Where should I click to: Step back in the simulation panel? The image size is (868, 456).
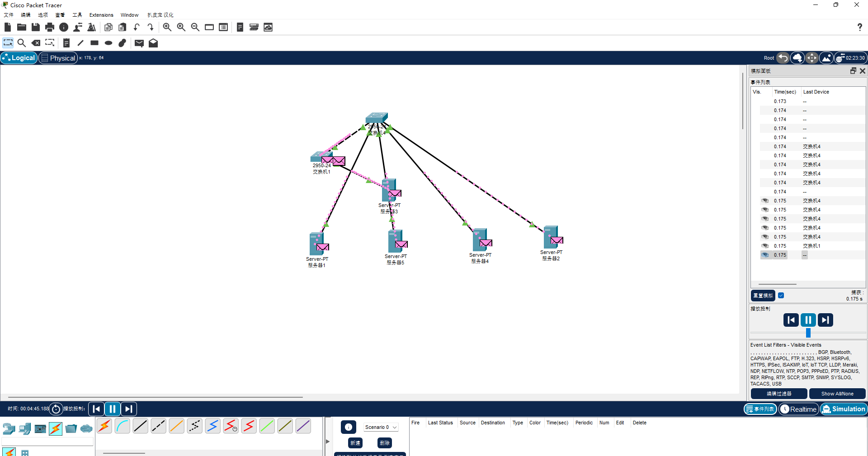pos(791,320)
